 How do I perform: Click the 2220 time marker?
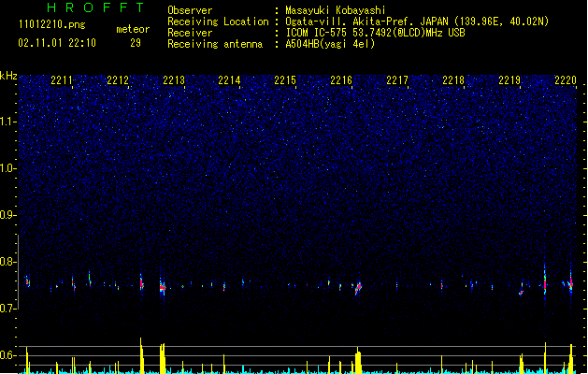coord(566,80)
